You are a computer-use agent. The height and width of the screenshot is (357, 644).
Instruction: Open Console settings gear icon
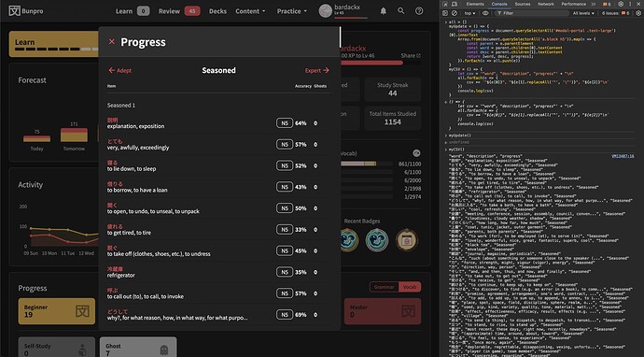pyautogui.click(x=638, y=13)
